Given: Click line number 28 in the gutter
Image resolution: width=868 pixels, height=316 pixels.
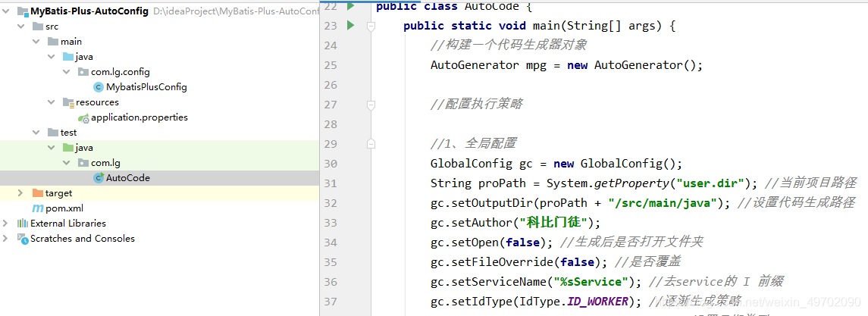Looking at the screenshot, I should [x=331, y=124].
